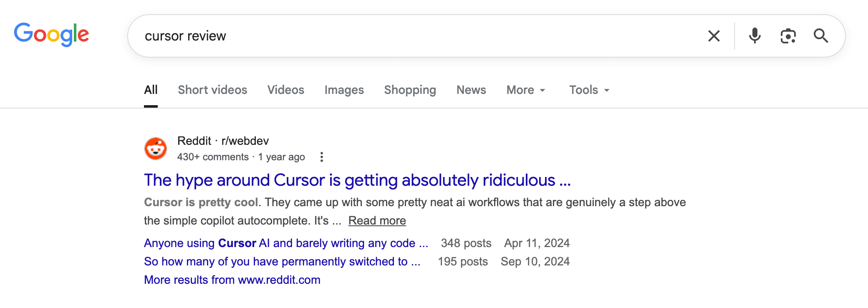Open 'Anyone using Cursor AI' sublink
868x308 pixels.
click(x=286, y=243)
